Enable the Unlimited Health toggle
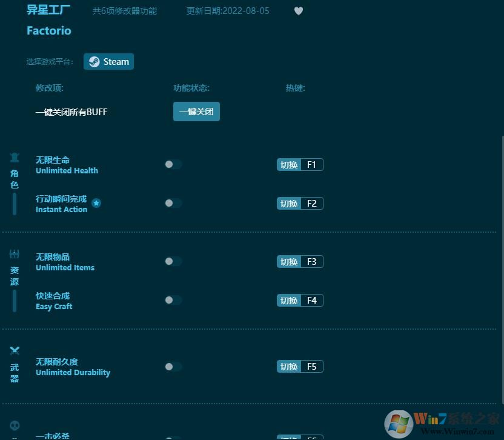Screen dimensions: 504x440 click(173, 164)
